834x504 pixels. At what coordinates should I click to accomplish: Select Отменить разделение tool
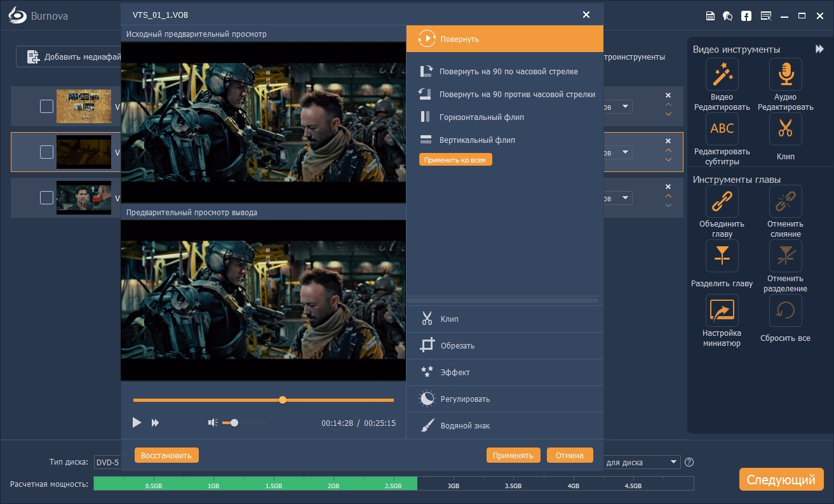coord(785,266)
